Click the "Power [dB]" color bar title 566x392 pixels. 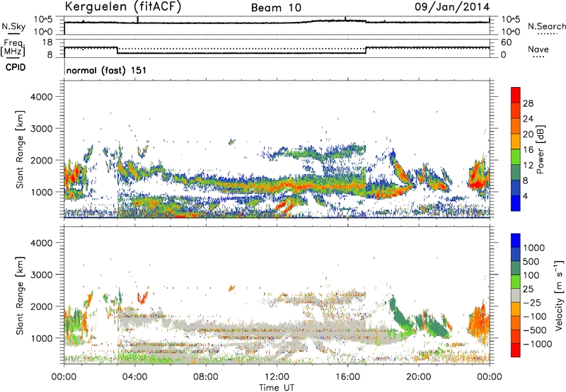click(540, 149)
